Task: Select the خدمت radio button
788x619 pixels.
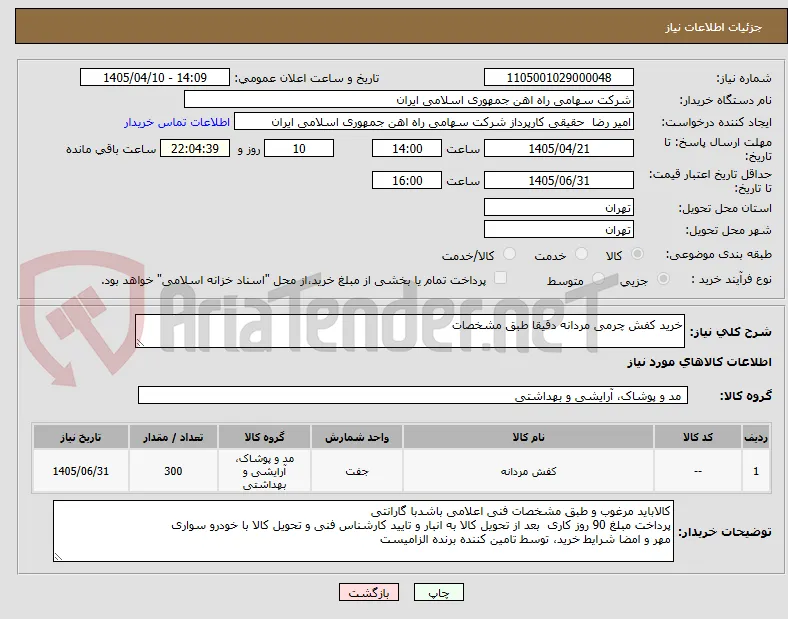Action: pos(581,254)
